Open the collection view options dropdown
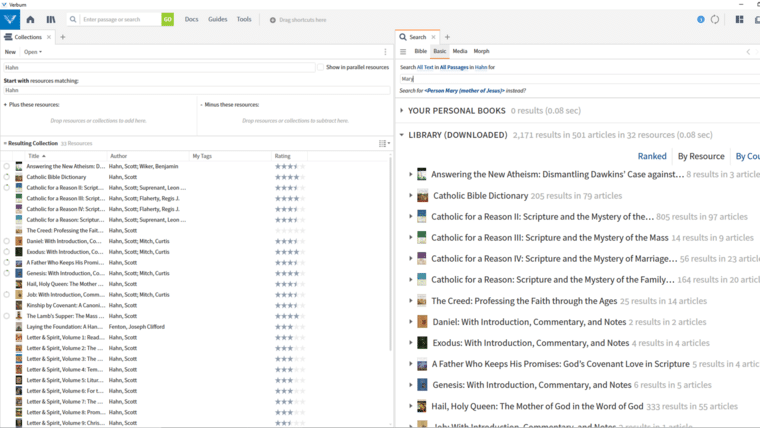 pos(384,143)
